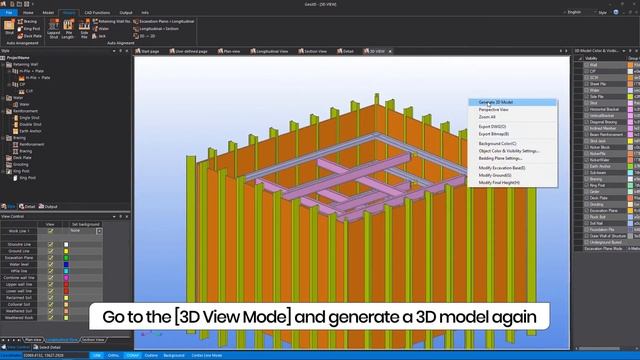Toggle Wall visibility checkbox in 3D panel
This screenshot has width=640, height=360.
pyautogui.click(x=587, y=65)
